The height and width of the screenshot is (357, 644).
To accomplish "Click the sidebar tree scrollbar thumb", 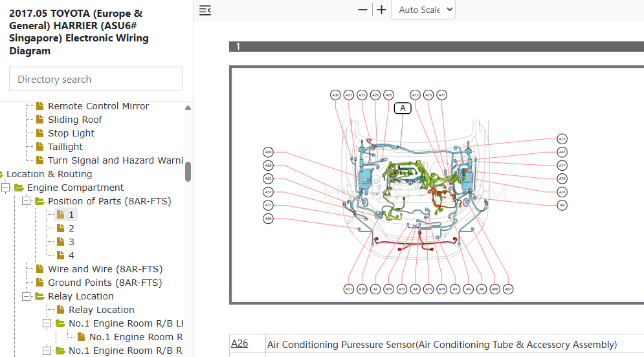I will pos(188,171).
